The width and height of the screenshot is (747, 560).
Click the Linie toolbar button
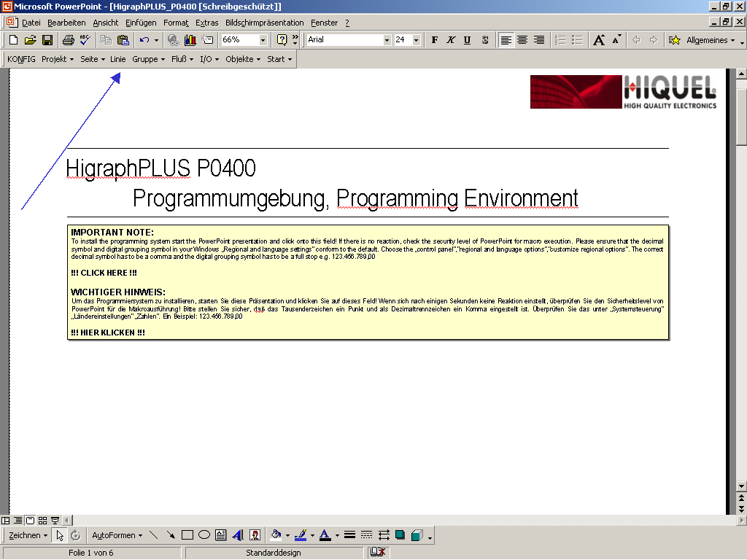click(x=117, y=59)
